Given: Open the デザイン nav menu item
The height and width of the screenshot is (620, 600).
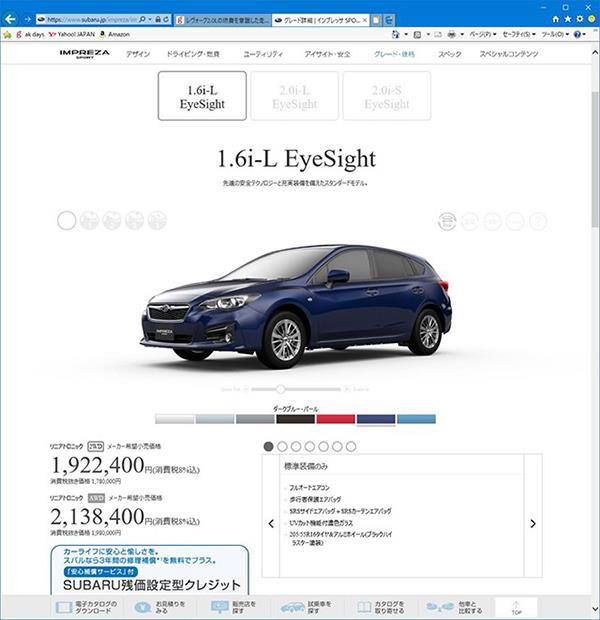Looking at the screenshot, I should [x=138, y=54].
